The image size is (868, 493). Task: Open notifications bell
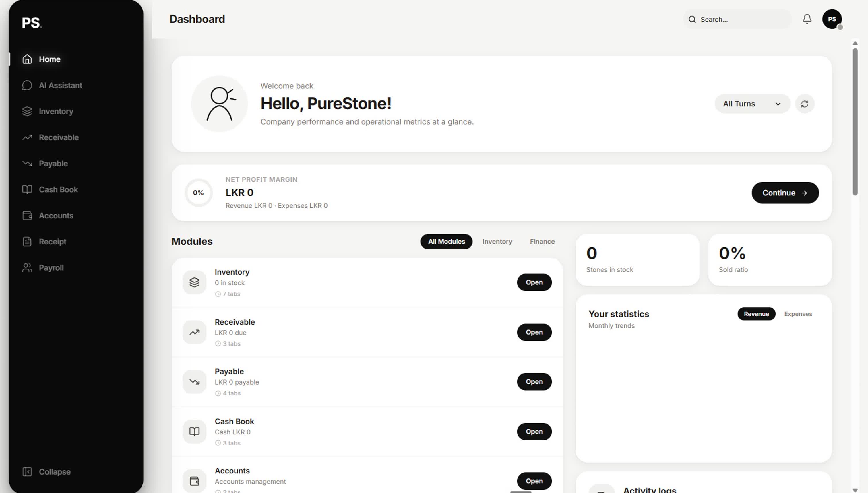click(807, 19)
